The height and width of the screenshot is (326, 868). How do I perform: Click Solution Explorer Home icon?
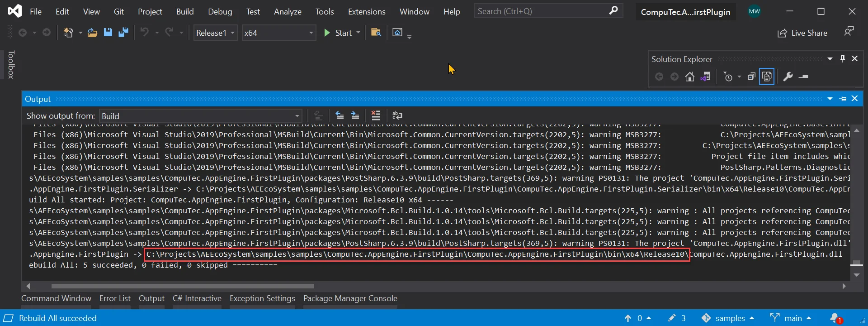pos(689,77)
